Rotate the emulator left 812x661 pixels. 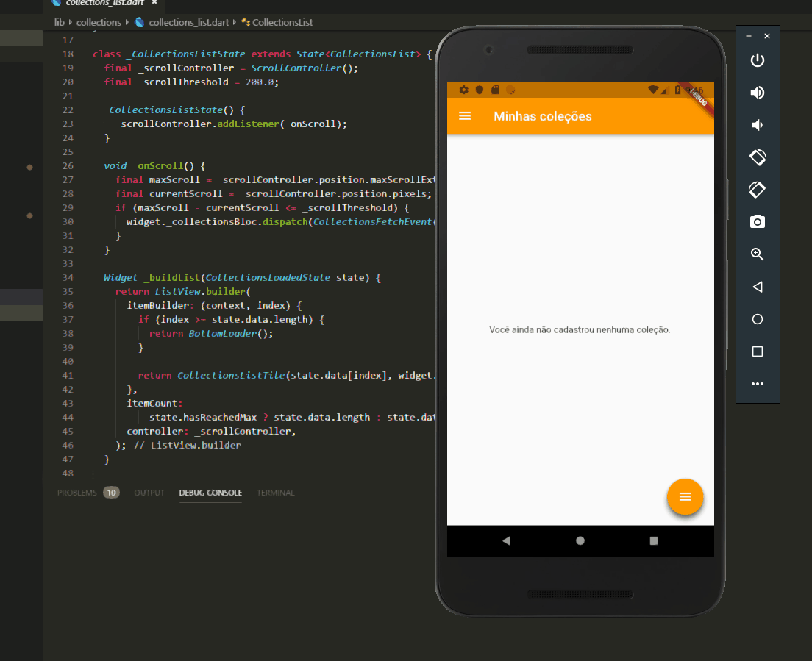[757, 157]
